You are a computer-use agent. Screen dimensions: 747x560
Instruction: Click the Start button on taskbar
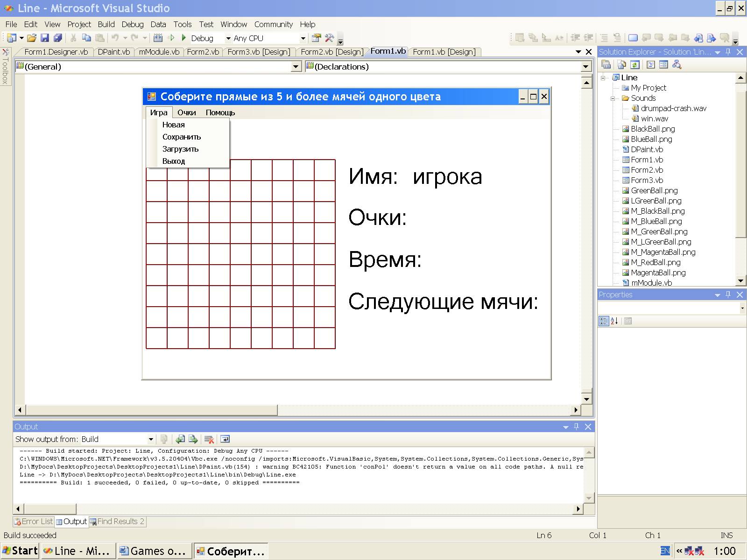[20, 551]
